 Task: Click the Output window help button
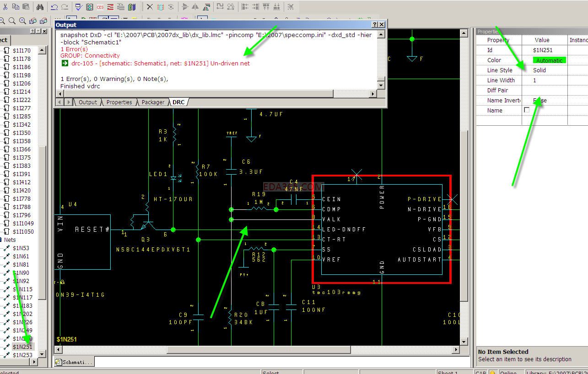click(375, 25)
